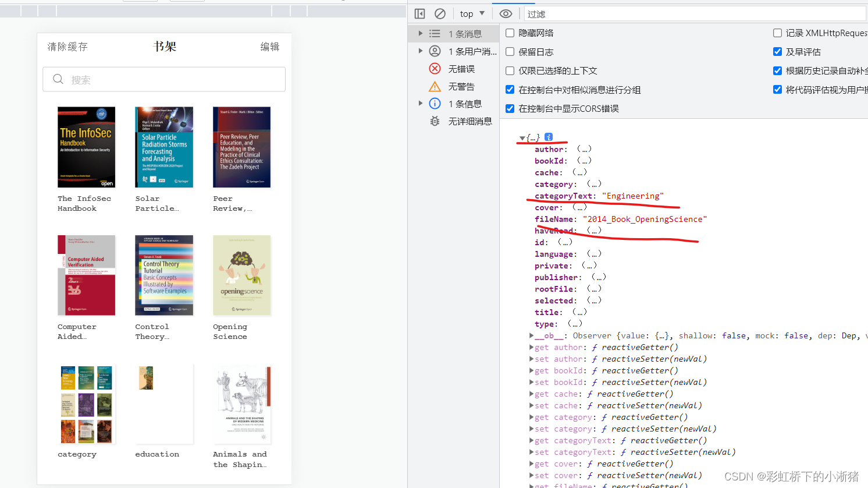Expand the 1 条信息 group arrow

pos(420,104)
